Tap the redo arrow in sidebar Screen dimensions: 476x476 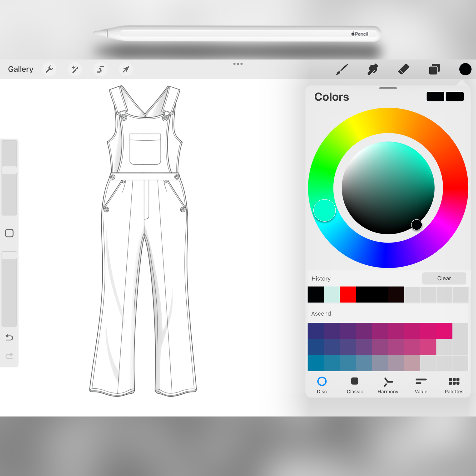click(x=9, y=356)
